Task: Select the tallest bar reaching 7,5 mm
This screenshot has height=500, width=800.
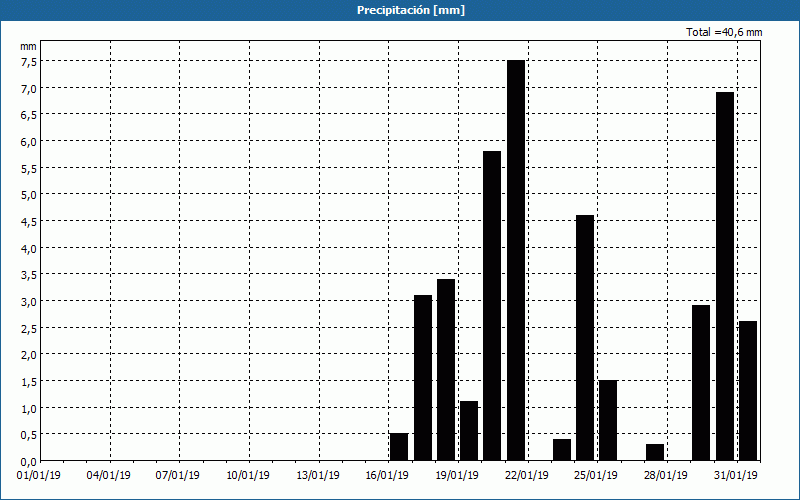Action: [x=516, y=260]
